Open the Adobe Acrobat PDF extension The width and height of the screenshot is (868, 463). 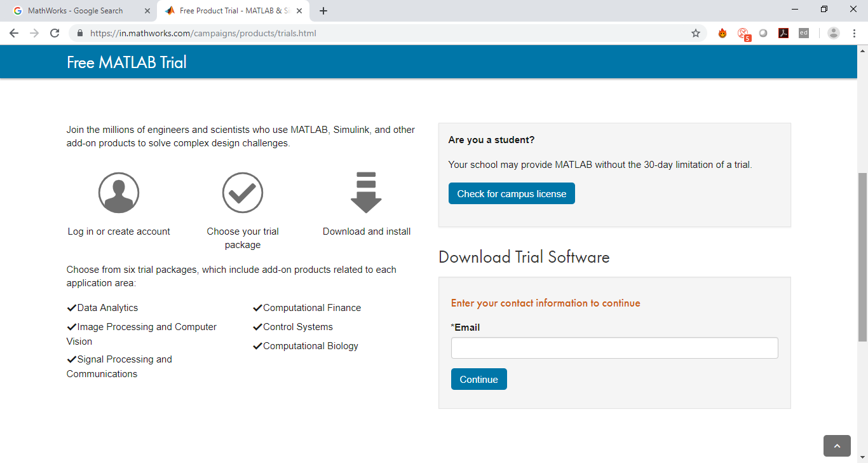[x=783, y=33]
